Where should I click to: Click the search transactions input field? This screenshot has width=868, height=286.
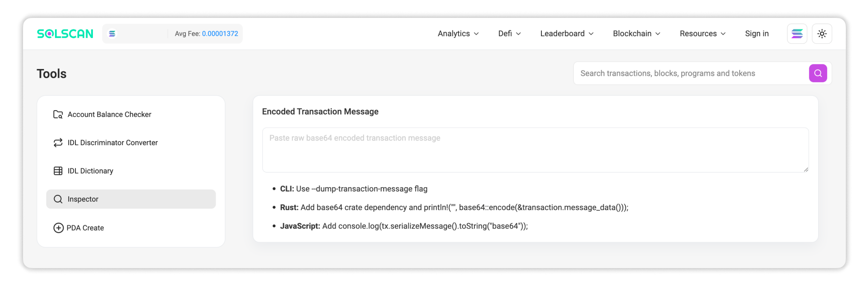(691, 74)
